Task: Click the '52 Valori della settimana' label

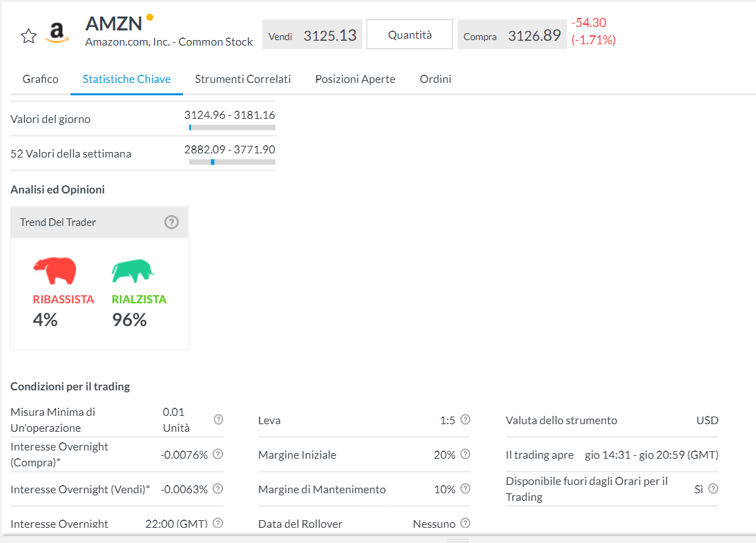Action: pyautogui.click(x=71, y=154)
